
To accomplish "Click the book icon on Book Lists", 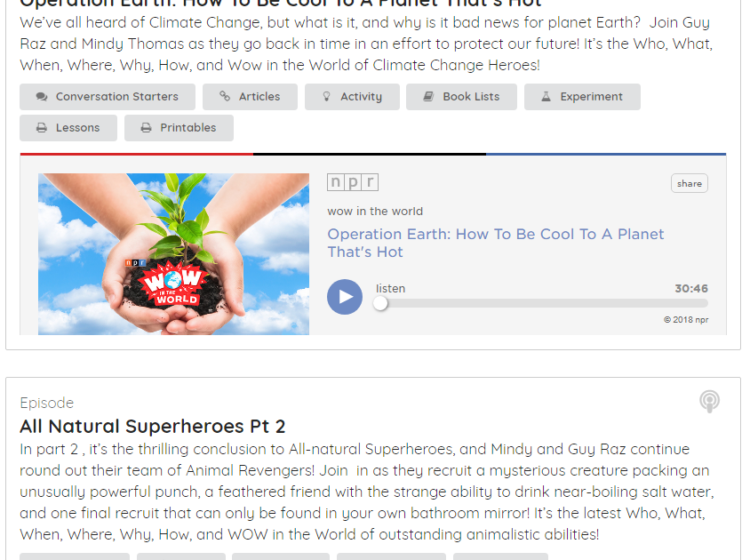I will [428, 97].
